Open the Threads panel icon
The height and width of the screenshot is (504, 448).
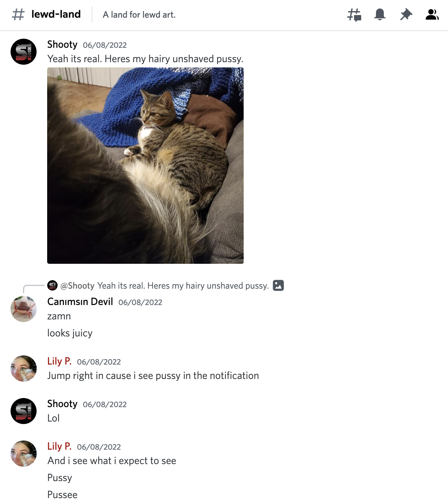pyautogui.click(x=354, y=15)
